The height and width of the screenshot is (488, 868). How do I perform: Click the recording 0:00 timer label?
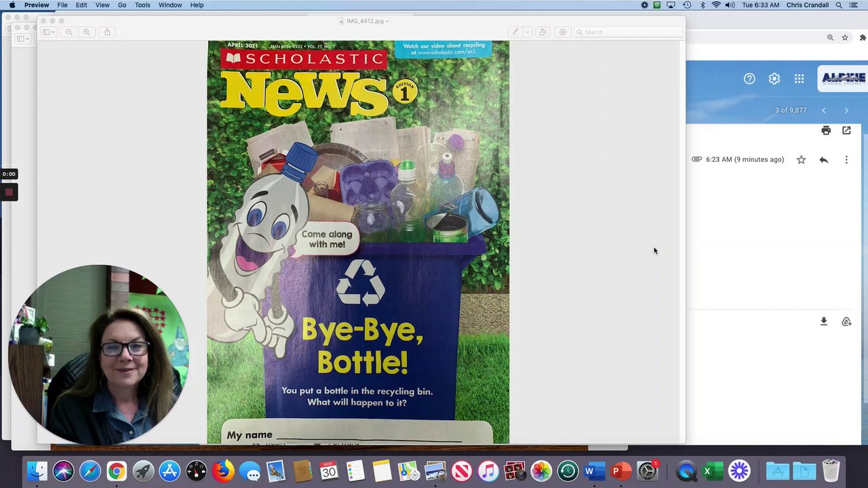(x=9, y=174)
